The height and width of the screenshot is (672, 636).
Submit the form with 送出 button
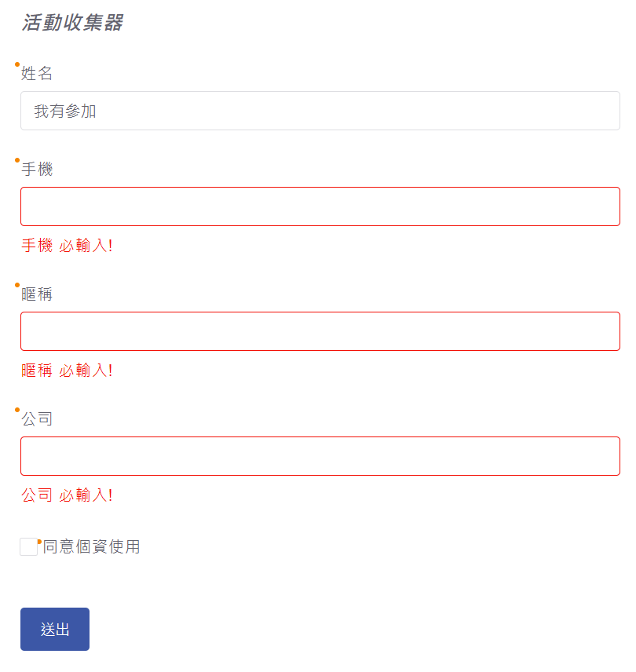click(55, 629)
